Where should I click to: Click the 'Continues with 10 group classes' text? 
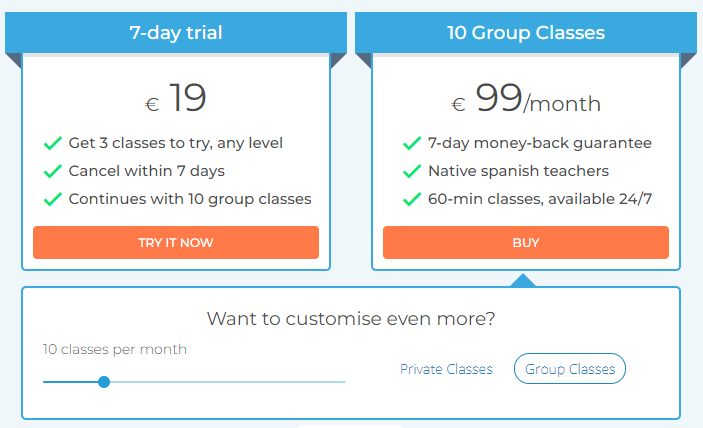pos(190,199)
